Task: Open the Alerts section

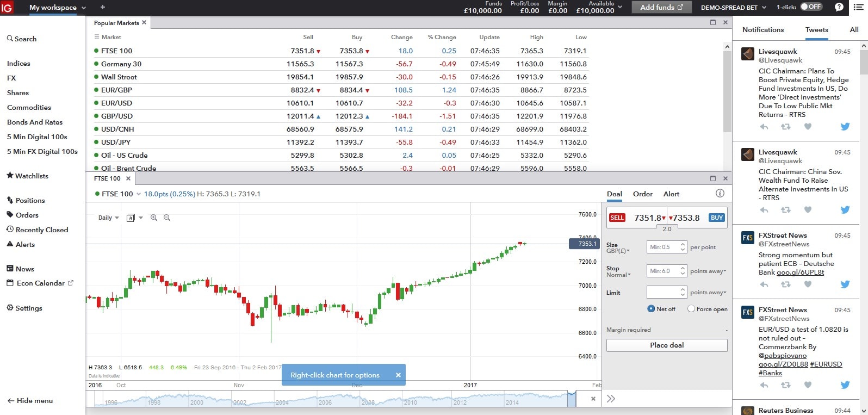Action: click(x=21, y=244)
